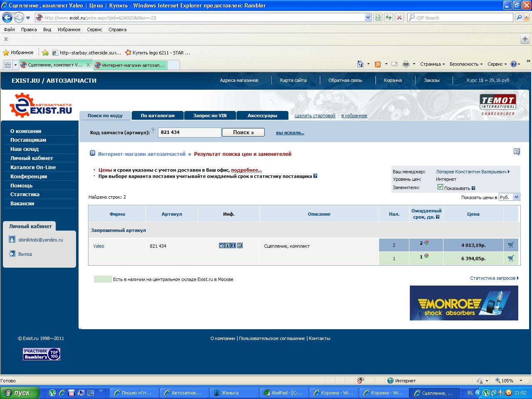Click the Monroe shock absorbers banner
This screenshot has height=399, width=532.
tap(464, 303)
